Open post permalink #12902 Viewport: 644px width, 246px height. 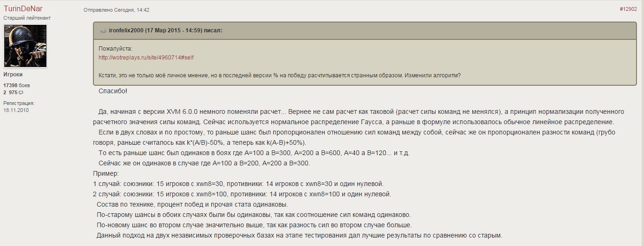coord(628,9)
